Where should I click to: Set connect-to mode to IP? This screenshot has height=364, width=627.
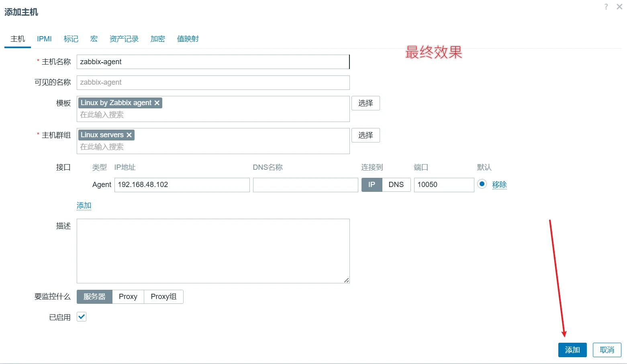(x=372, y=185)
